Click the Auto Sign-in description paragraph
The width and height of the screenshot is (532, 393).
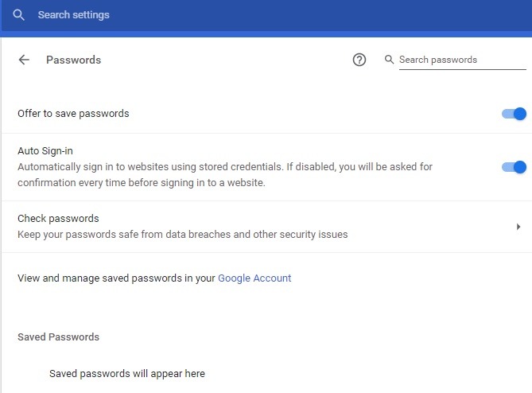pyautogui.click(x=223, y=175)
